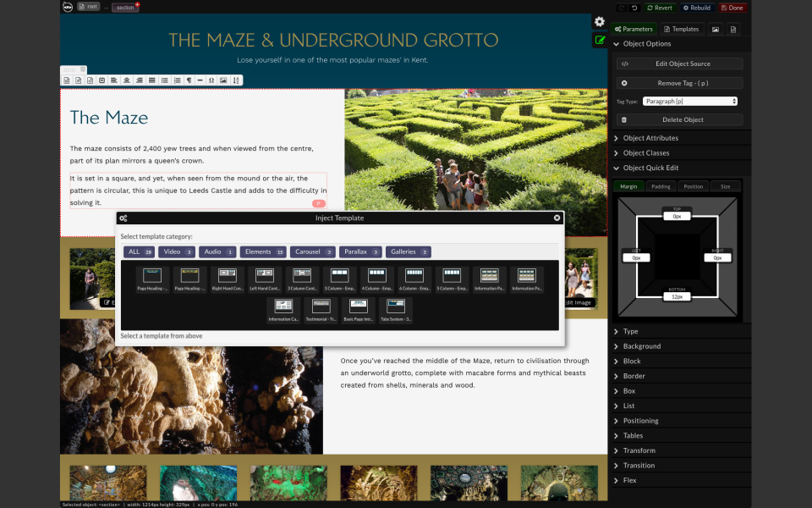Click the green edit pencil icon

tap(600, 40)
